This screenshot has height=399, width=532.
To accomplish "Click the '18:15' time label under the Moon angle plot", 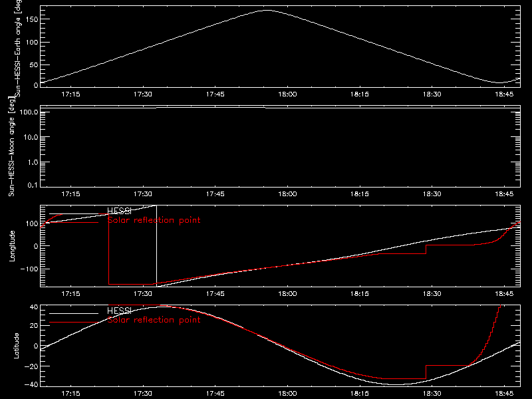I will 360,194.
